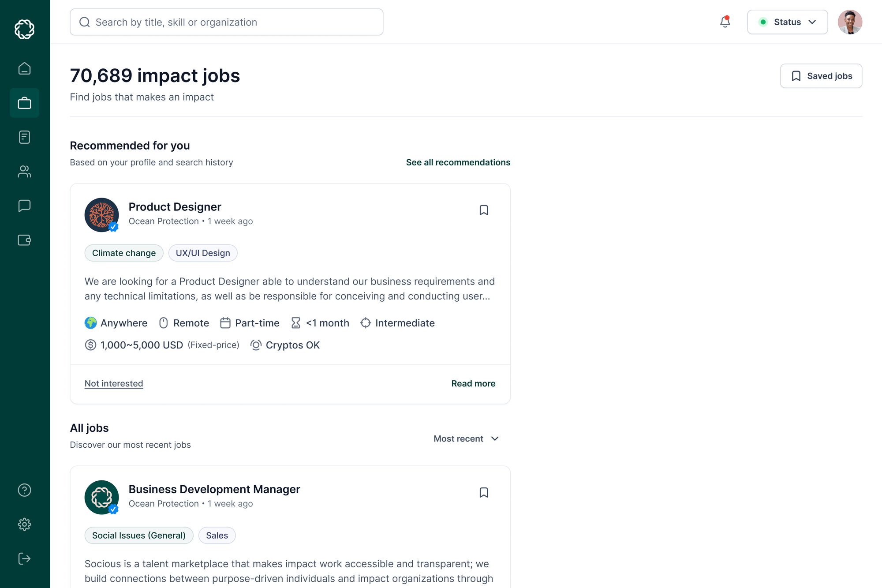Select the Climate change tag
The width and height of the screenshot is (882, 588).
[124, 253]
